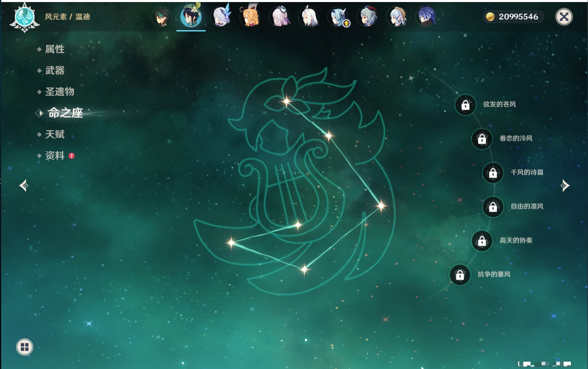Image resolution: width=588 pixels, height=369 pixels.
Task: Open the 抗争的暴风 locked constellation
Action: tap(460, 275)
